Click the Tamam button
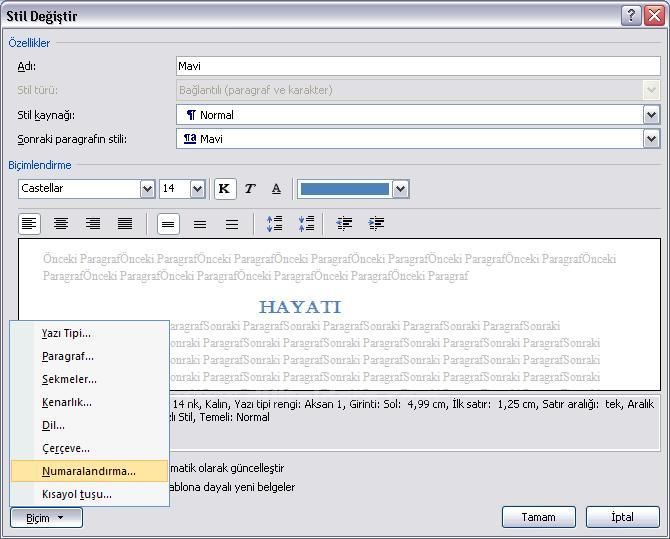 click(538, 517)
